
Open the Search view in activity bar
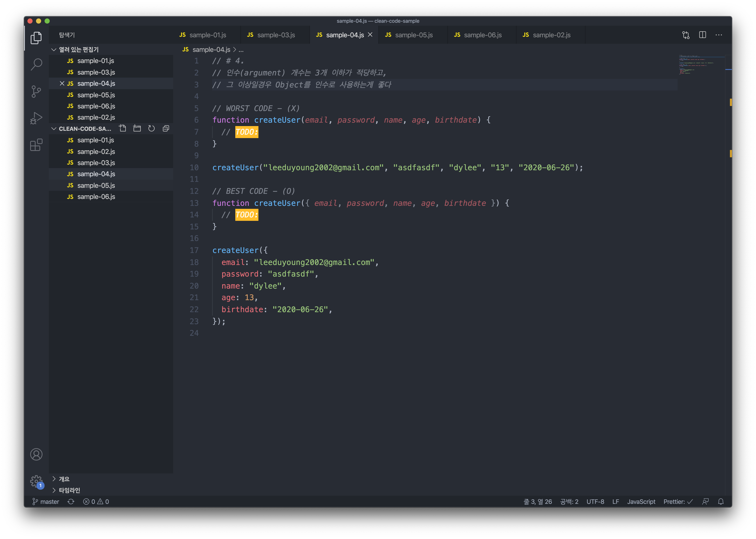point(36,64)
